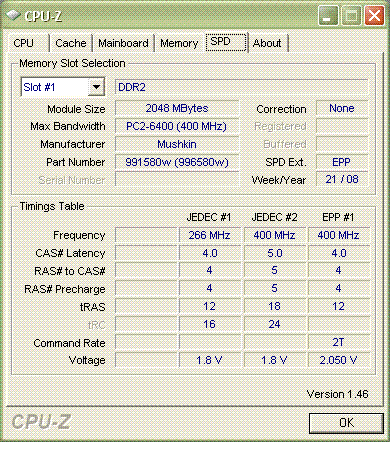Image resolution: width=391 pixels, height=450 pixels.
Task: Click the Version 1.46 label
Action: coord(337,394)
